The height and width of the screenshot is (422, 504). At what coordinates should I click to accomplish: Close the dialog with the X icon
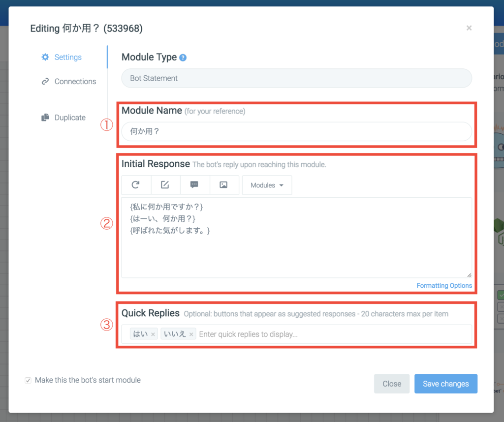pyautogui.click(x=469, y=28)
